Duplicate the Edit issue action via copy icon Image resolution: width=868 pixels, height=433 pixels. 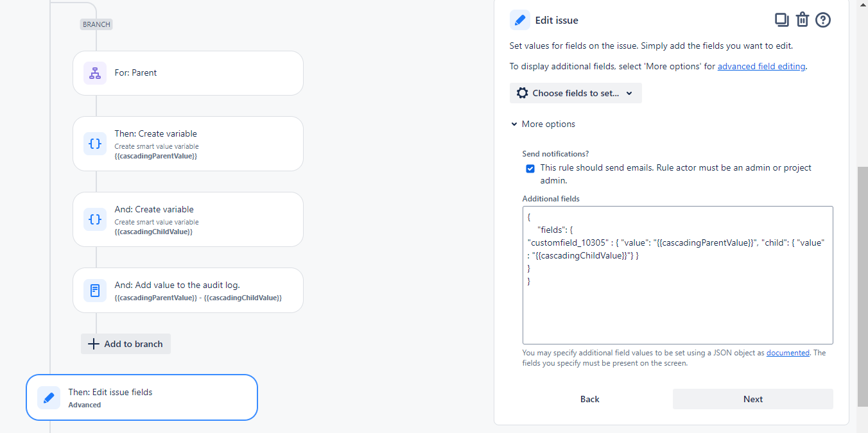[x=781, y=19]
